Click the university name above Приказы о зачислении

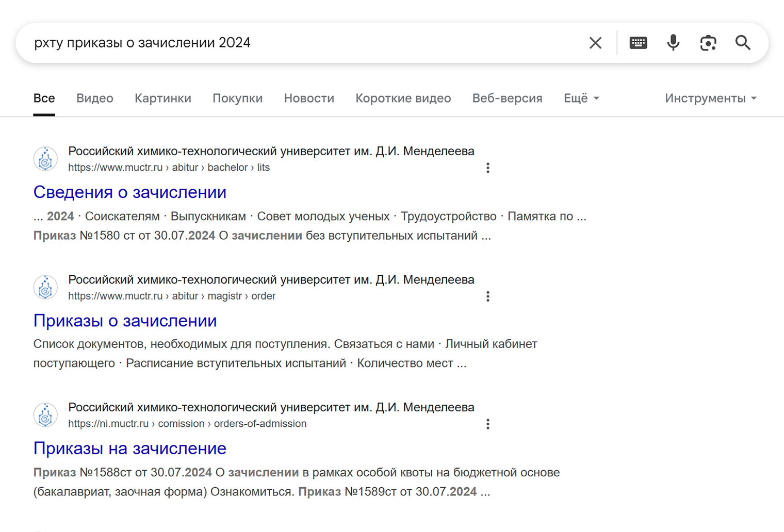click(x=271, y=279)
